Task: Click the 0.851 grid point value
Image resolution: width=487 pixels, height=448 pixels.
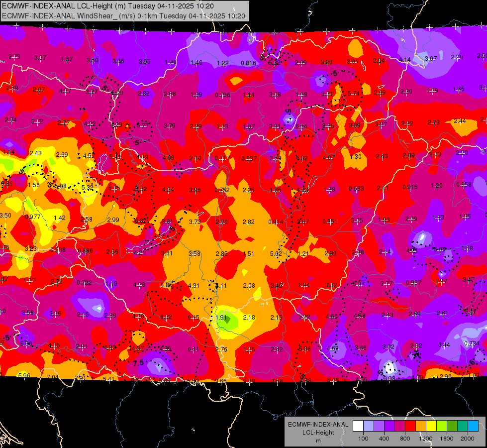Action: [x=330, y=222]
